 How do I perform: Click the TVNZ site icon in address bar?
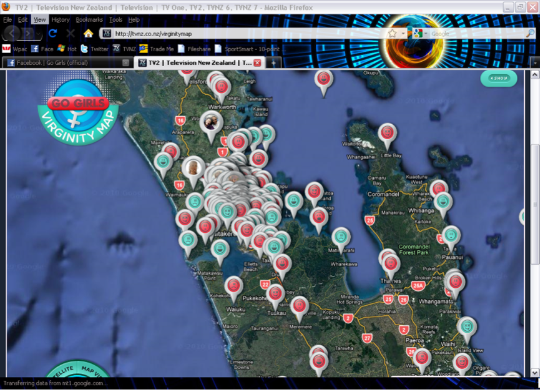(107, 34)
